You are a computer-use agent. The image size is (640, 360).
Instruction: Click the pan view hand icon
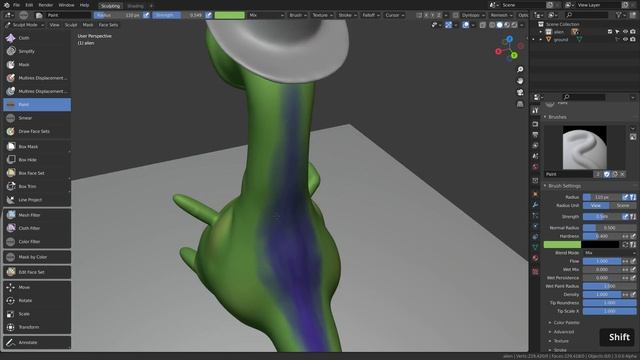tap(520, 81)
